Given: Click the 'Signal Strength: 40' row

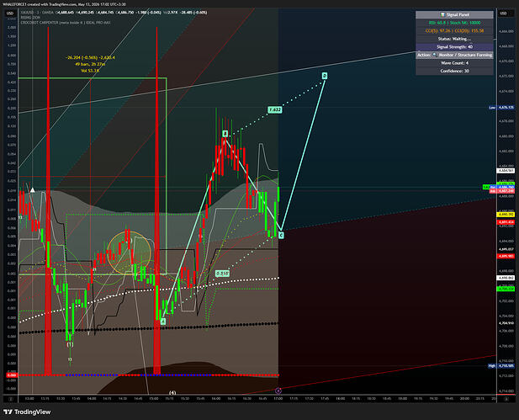Looking at the screenshot, I should click(454, 46).
